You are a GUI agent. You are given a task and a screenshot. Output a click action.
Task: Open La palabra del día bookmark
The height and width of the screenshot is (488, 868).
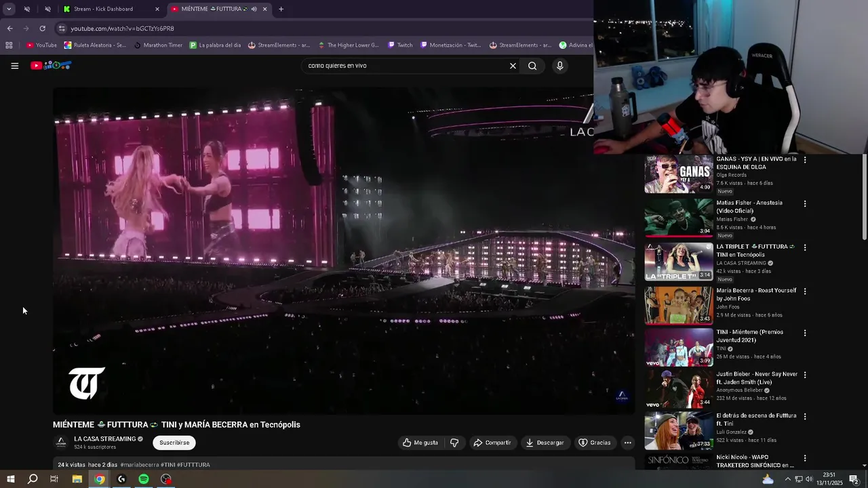(x=215, y=45)
